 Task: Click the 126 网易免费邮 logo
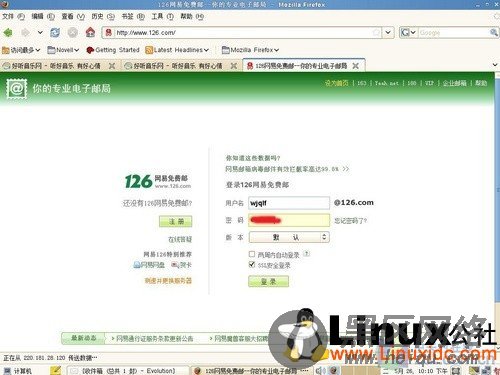pyautogui.click(x=158, y=181)
